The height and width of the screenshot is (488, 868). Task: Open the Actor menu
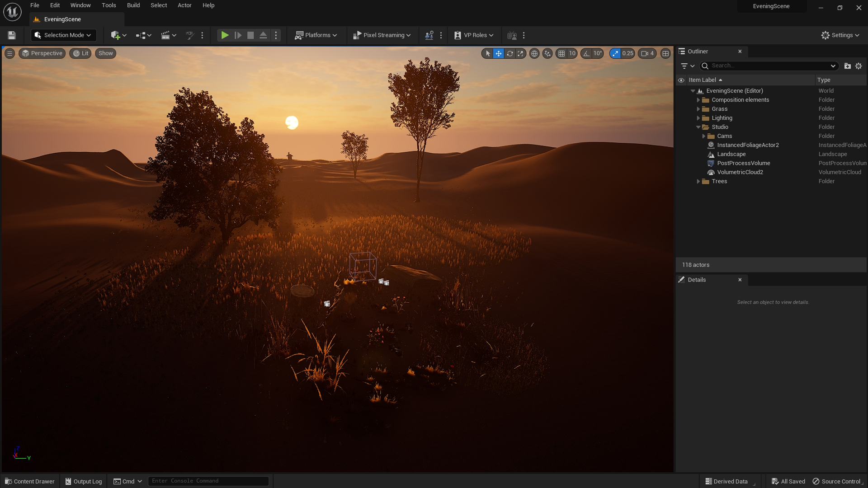click(184, 5)
